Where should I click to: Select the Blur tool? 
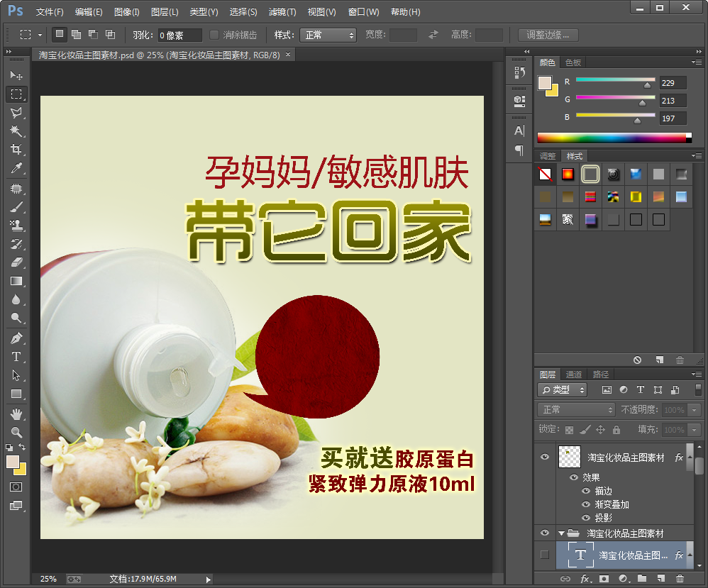coord(16,299)
